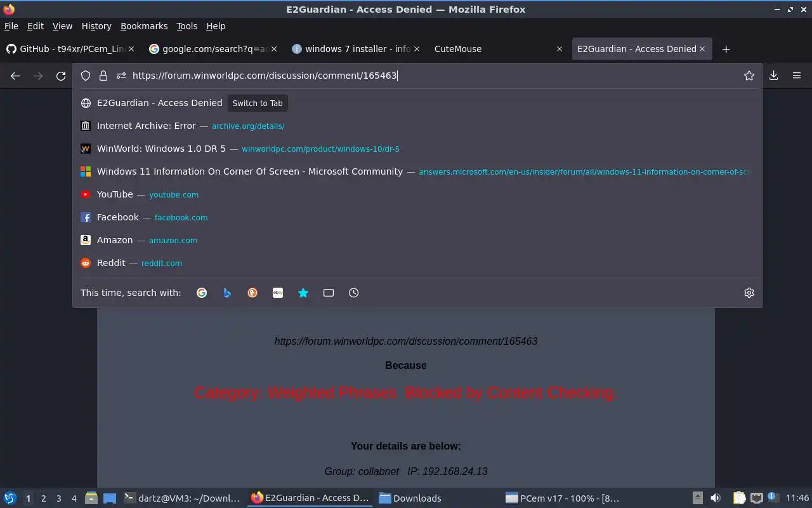Open the History menu
This screenshot has width=812, height=508.
click(x=96, y=26)
